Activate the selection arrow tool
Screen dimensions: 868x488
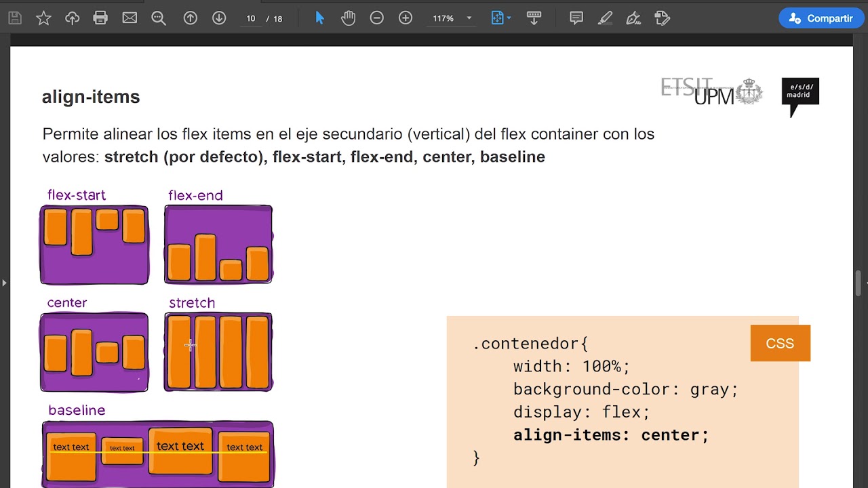point(320,18)
